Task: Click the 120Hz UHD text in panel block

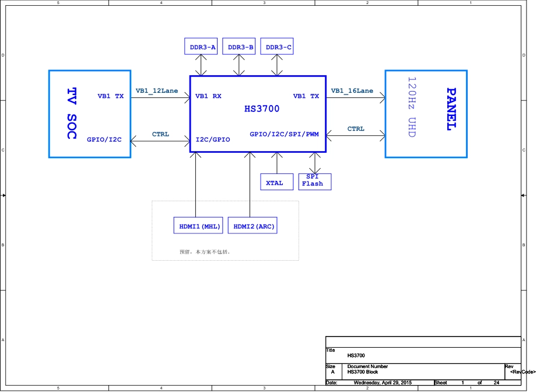Action: tap(412, 107)
